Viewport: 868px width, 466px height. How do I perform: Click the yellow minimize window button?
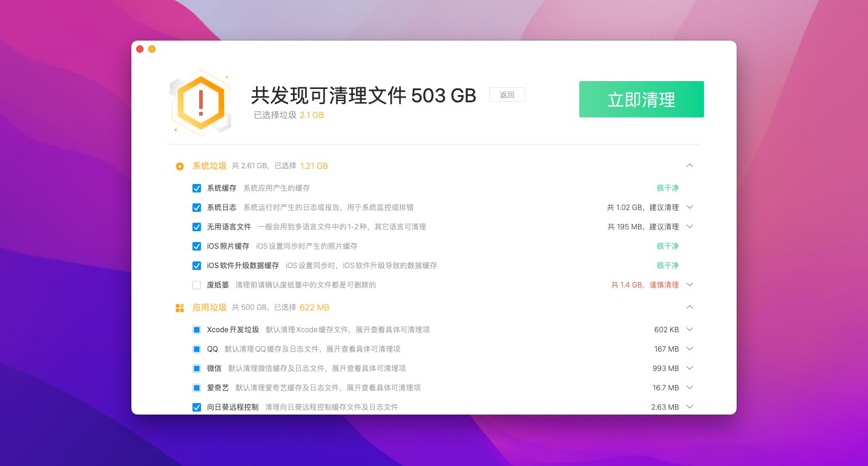click(152, 49)
